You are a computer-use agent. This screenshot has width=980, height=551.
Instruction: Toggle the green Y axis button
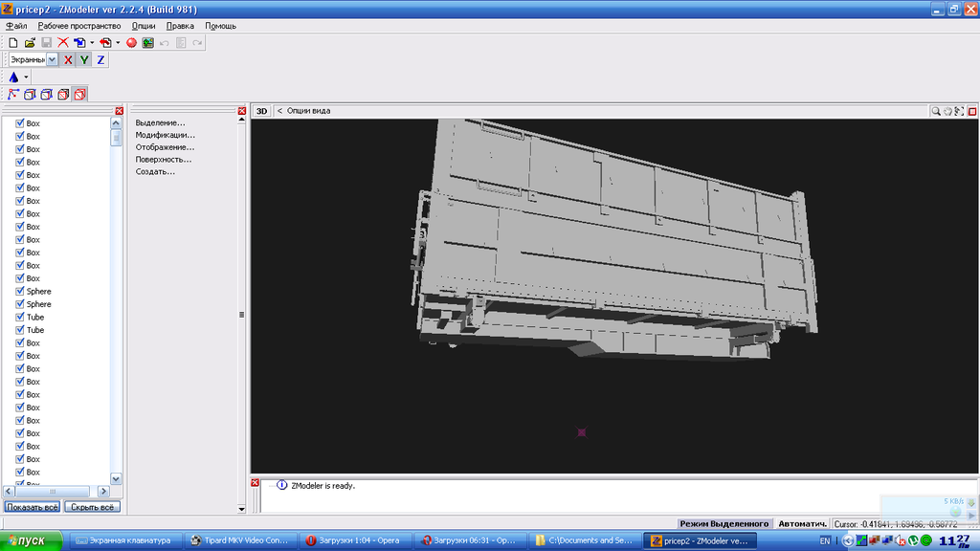pyautogui.click(x=84, y=60)
